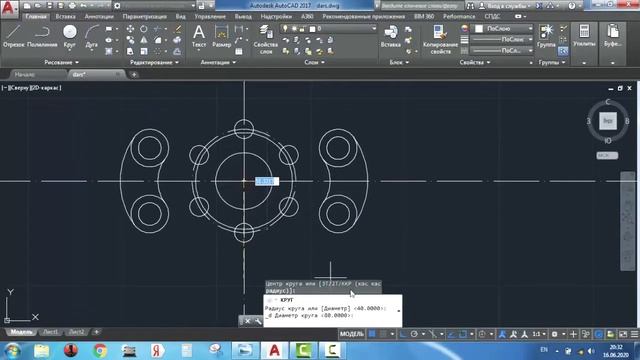Open the Буфер clipboard panel icon

[x=613, y=36]
